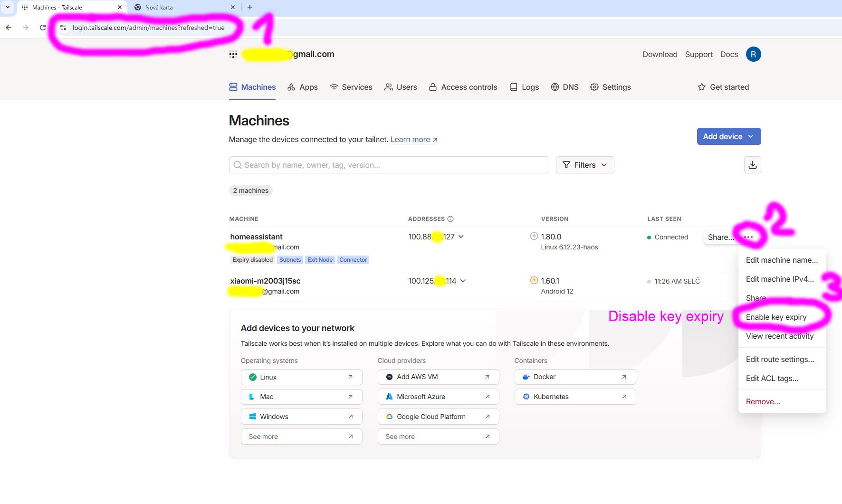The height and width of the screenshot is (504, 842).
Task: Click the Kubernetes wheel icon
Action: tap(526, 397)
